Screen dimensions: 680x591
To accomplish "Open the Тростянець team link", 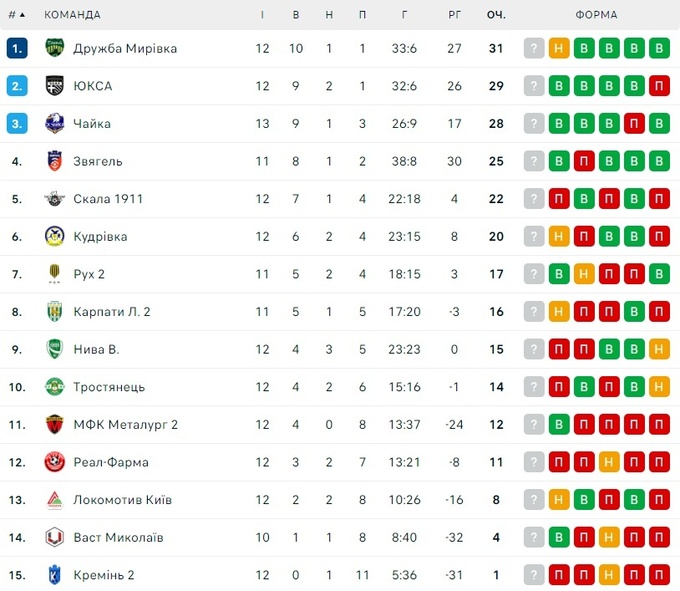I will [x=108, y=387].
